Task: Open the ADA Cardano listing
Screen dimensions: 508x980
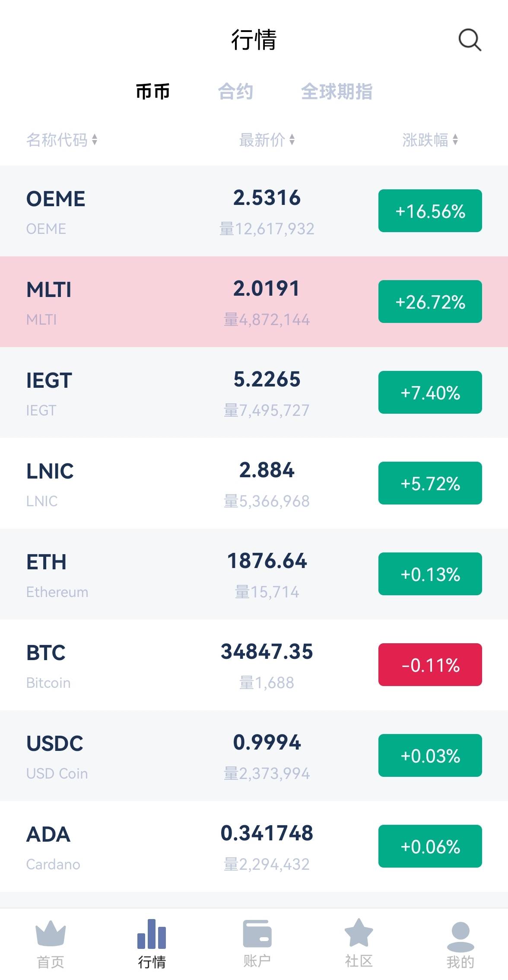Action: coord(130,846)
